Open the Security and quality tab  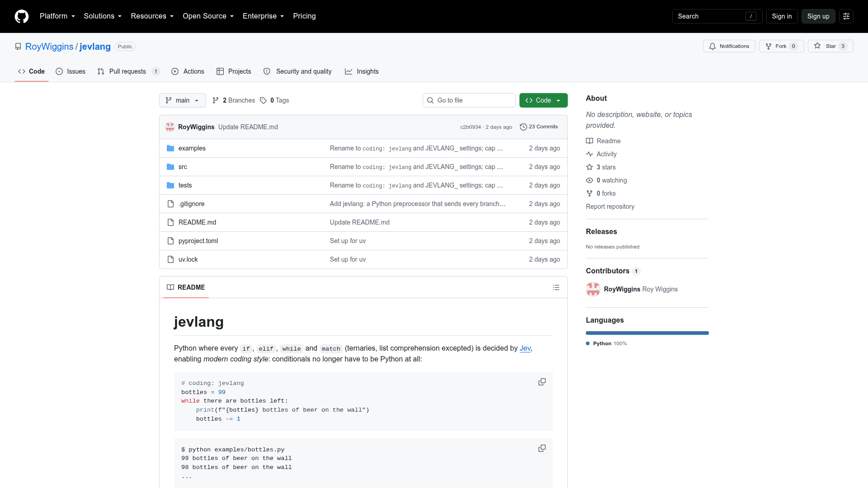tap(297, 71)
